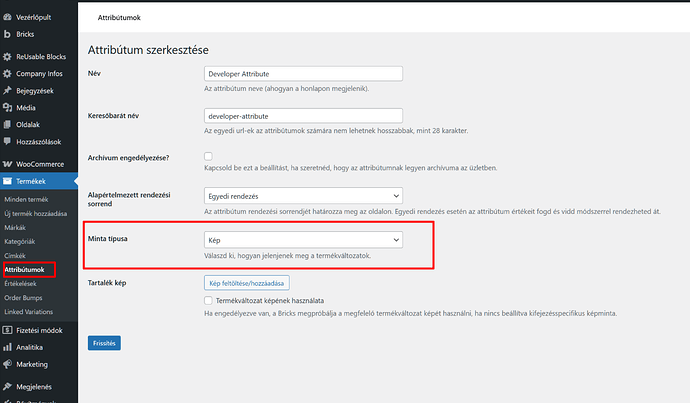The image size is (690, 403).
Task: Click the Marketing megaphone icon
Action: pyautogui.click(x=7, y=364)
